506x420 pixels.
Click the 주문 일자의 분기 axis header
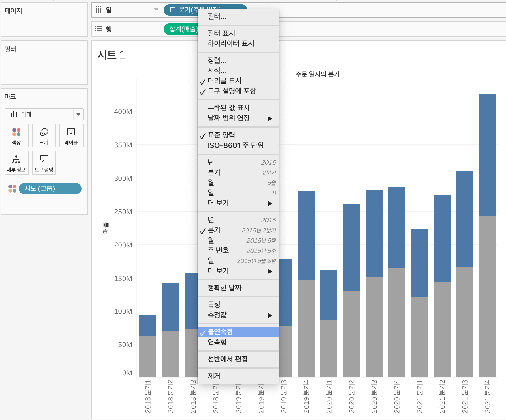pyautogui.click(x=318, y=74)
